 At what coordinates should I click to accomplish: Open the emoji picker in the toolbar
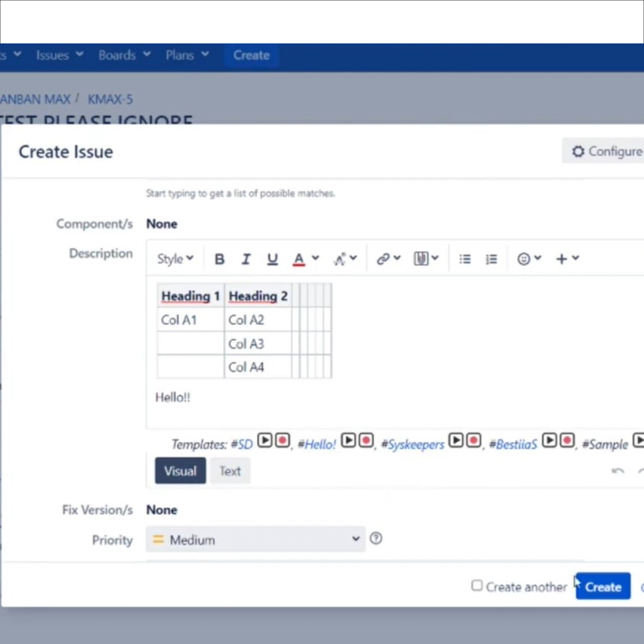(x=524, y=259)
